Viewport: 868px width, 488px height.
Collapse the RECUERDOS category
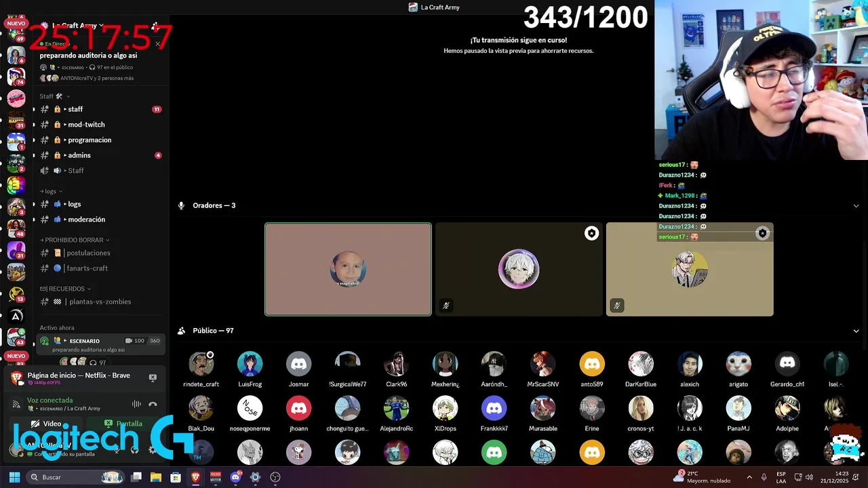[x=64, y=289]
